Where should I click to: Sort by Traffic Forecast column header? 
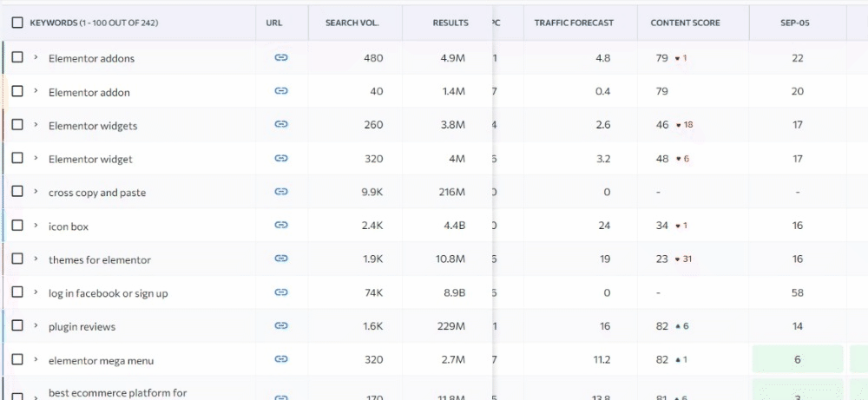click(574, 23)
